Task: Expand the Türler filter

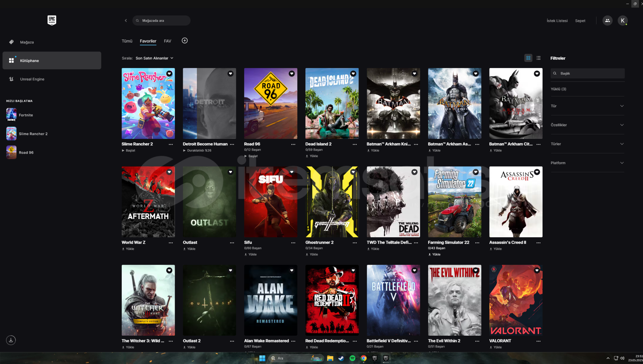Action: pos(587,144)
